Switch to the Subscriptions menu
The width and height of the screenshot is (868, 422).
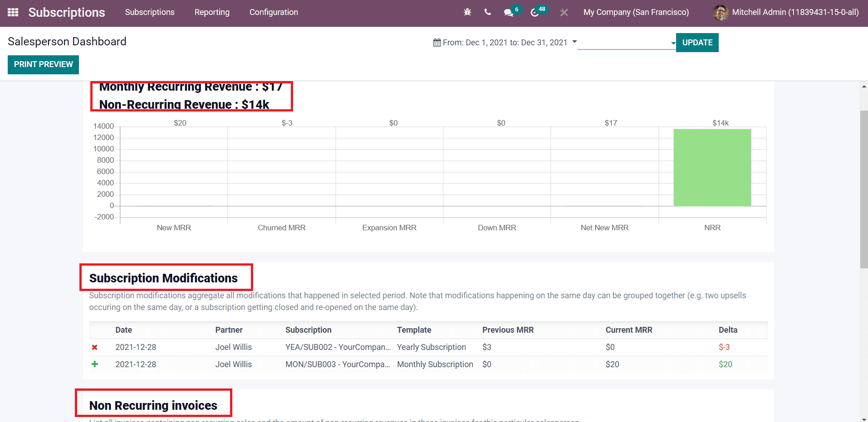[x=149, y=12]
